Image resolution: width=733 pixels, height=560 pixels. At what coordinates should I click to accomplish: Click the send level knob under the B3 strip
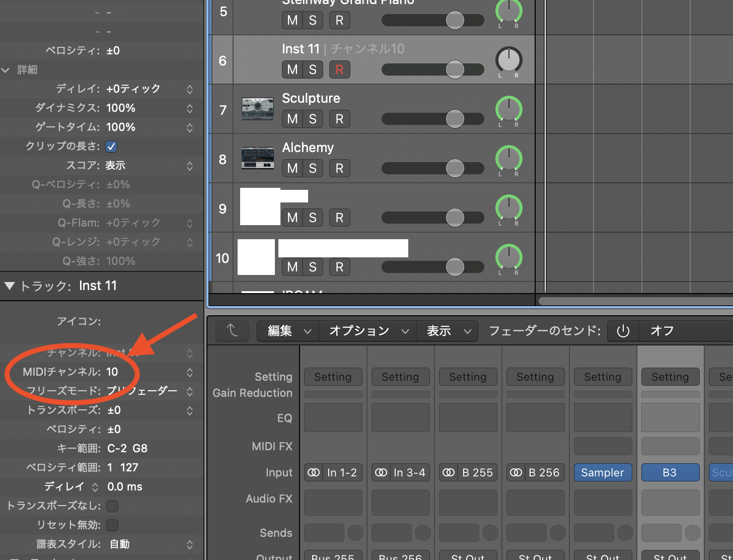tap(692, 532)
